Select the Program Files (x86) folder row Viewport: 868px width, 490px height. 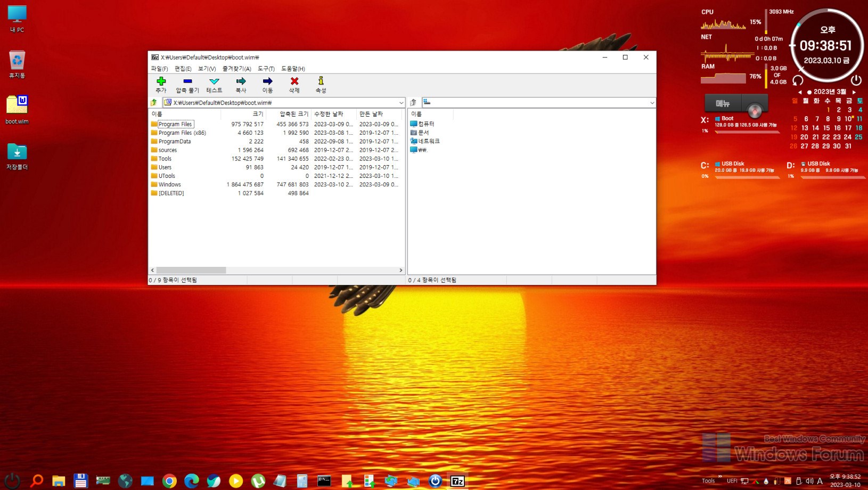[276, 133]
